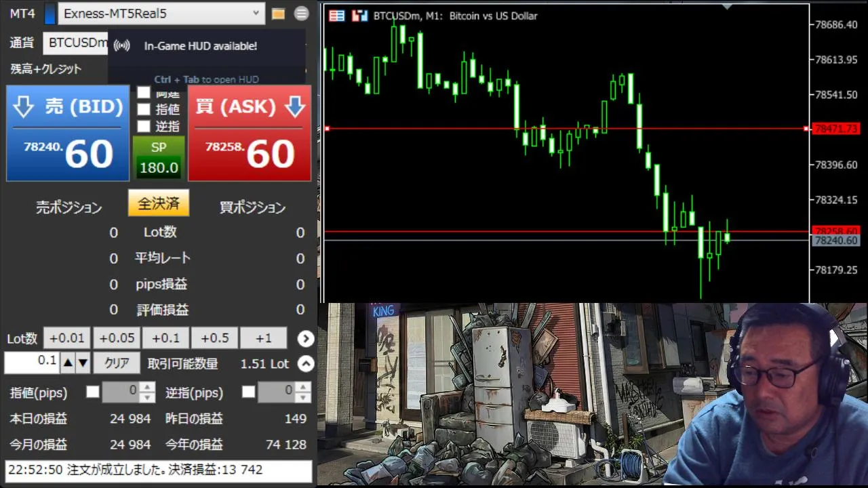
Task: Click the red-blue grid icon in chart header
Action: (337, 16)
